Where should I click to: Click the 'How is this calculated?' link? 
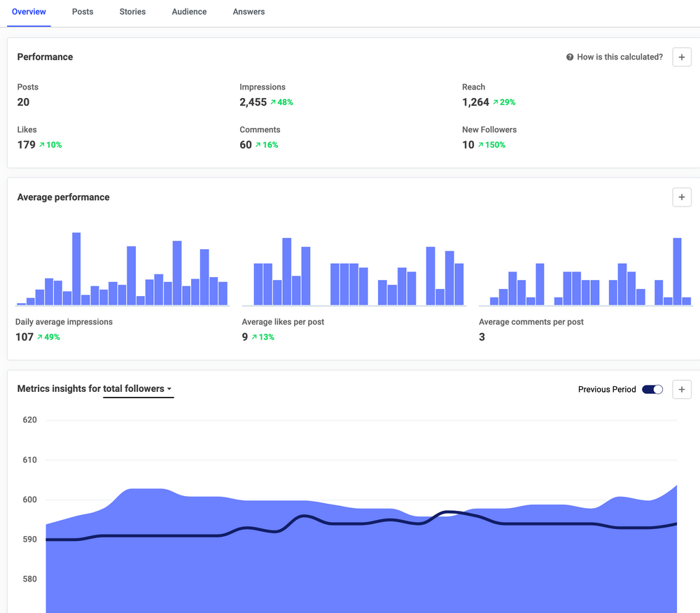[x=619, y=57]
